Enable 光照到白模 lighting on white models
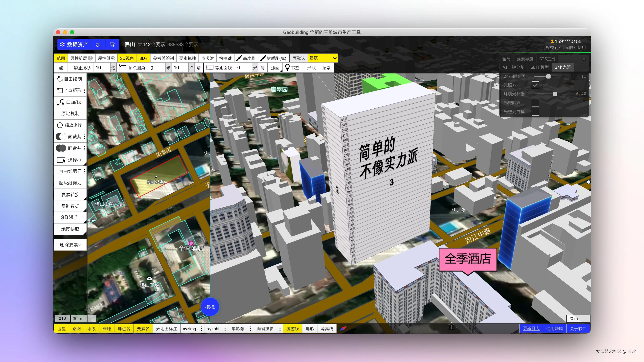 tap(535, 112)
